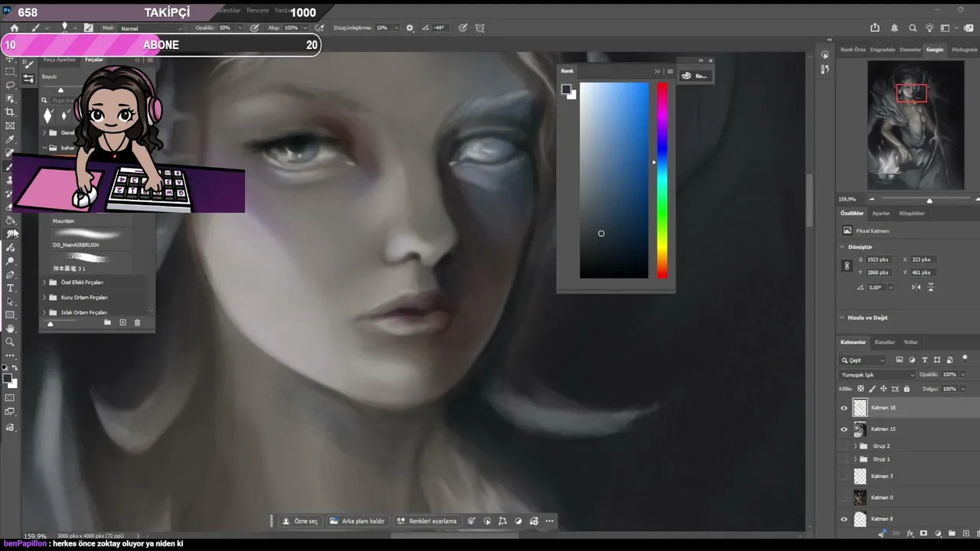Hide the Katman 8 layer
Image resolution: width=980 pixels, height=551 pixels.
pos(844,519)
